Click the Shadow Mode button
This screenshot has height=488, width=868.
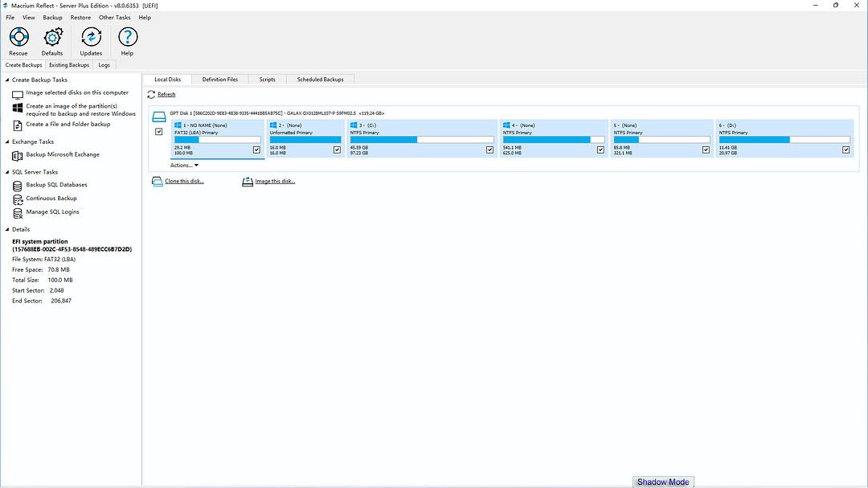[x=663, y=482]
